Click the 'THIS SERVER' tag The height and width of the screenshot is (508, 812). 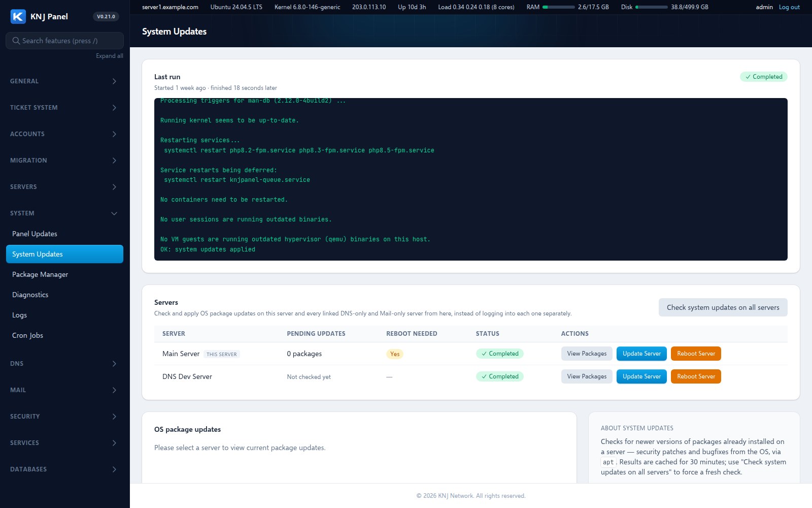point(222,354)
